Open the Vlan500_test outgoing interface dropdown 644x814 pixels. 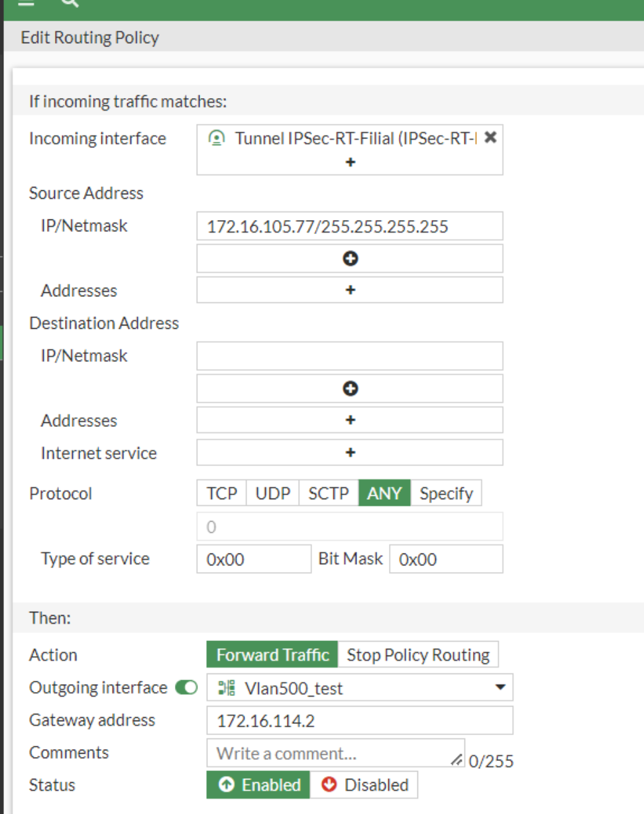click(360, 688)
